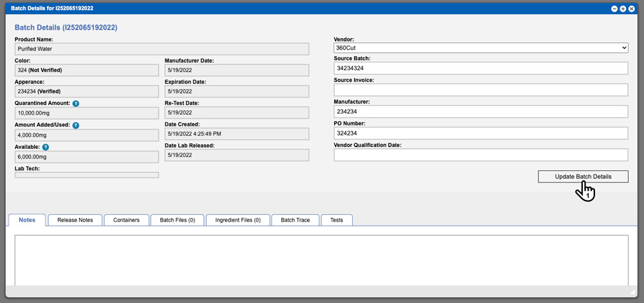Minimize the Batch Details window
This screenshot has height=303, width=644.
point(614,8)
